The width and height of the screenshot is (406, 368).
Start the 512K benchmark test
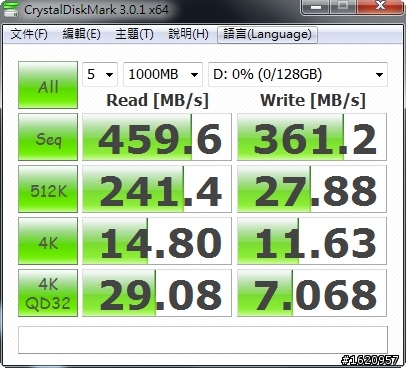pyautogui.click(x=48, y=189)
